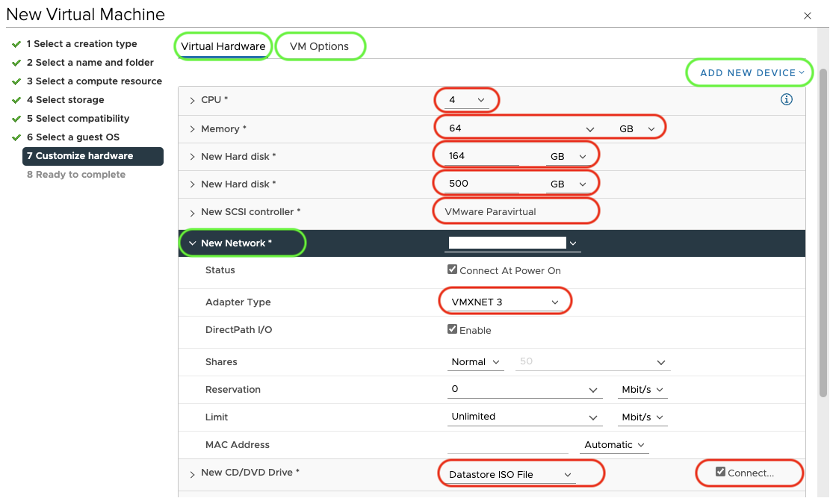
Task: Open the Shares dropdown set to Normal
Action: click(x=475, y=361)
